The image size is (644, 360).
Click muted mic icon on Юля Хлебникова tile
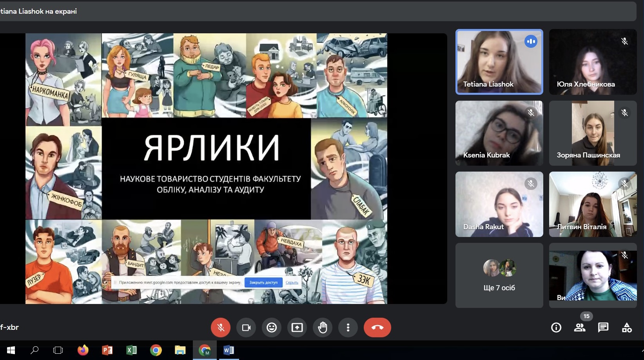[x=624, y=41]
